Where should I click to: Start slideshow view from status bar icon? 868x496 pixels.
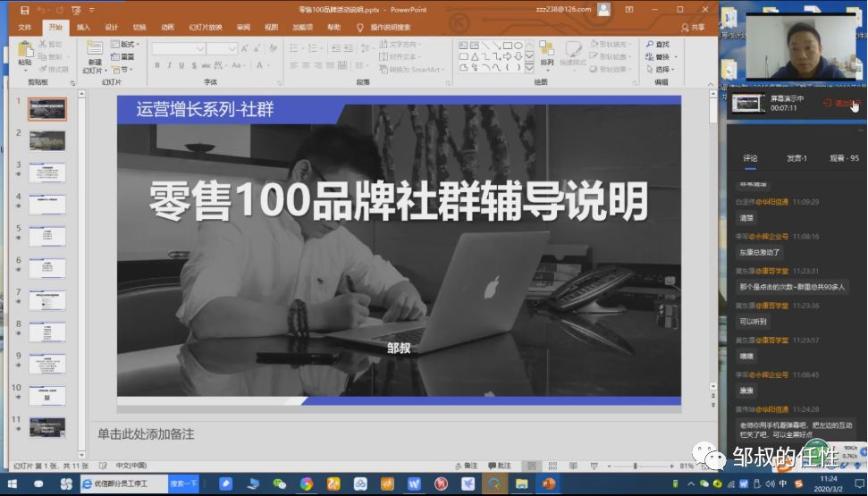pos(594,467)
